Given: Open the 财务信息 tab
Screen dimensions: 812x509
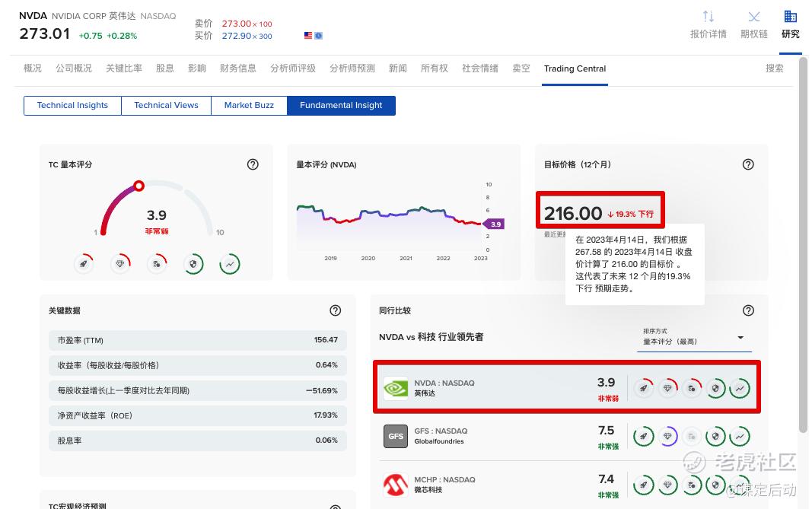Looking at the screenshot, I should (237, 68).
